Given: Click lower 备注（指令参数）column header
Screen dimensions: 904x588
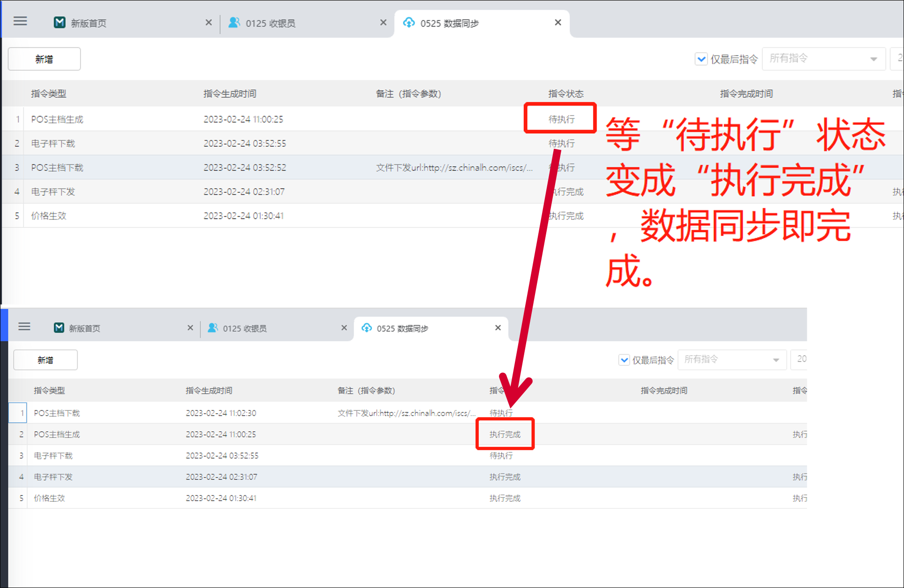Looking at the screenshot, I should tap(366, 391).
